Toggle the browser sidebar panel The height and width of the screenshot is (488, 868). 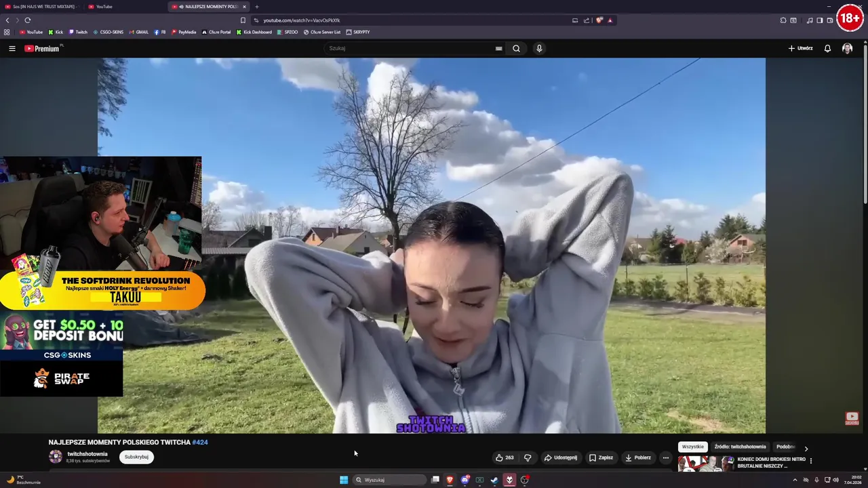(820, 20)
